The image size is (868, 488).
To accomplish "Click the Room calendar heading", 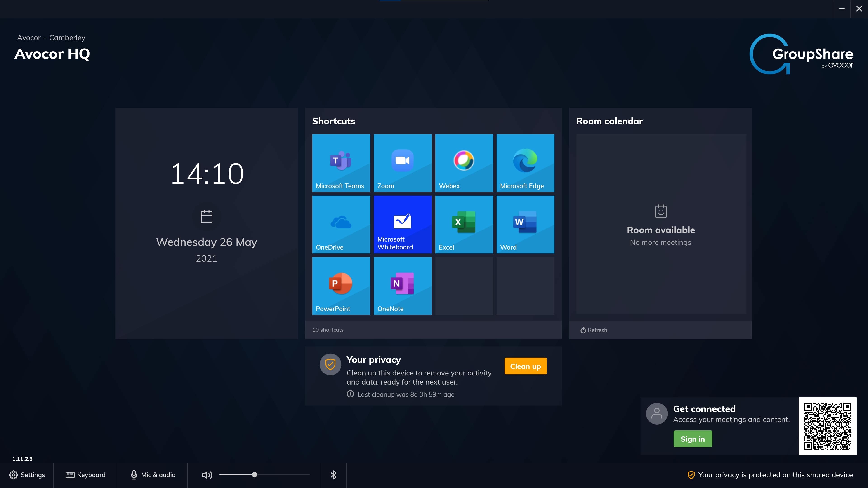I will coord(609,121).
